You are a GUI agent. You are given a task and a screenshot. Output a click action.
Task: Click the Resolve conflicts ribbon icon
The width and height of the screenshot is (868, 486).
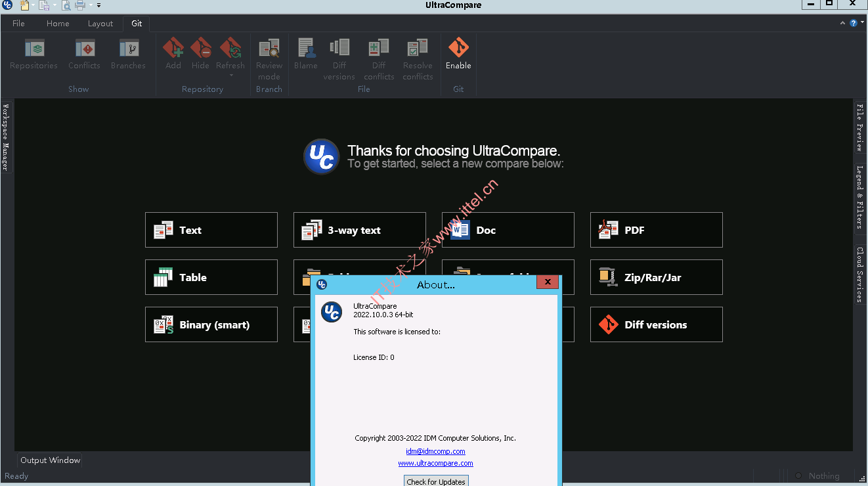coord(418,49)
